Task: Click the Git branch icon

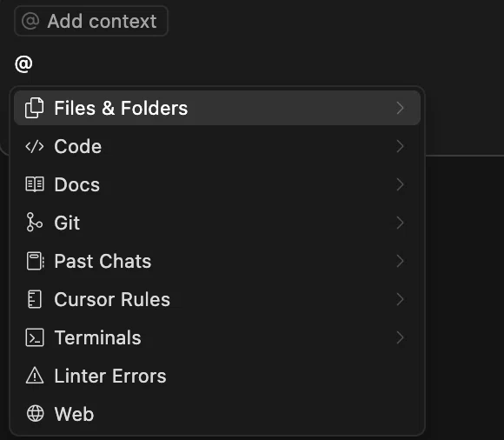Action: [x=35, y=222]
